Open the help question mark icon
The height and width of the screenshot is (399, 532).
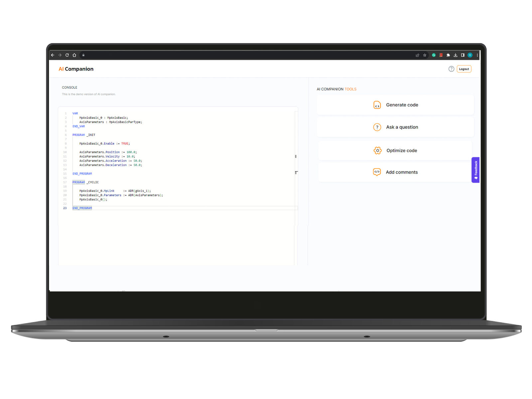click(451, 69)
